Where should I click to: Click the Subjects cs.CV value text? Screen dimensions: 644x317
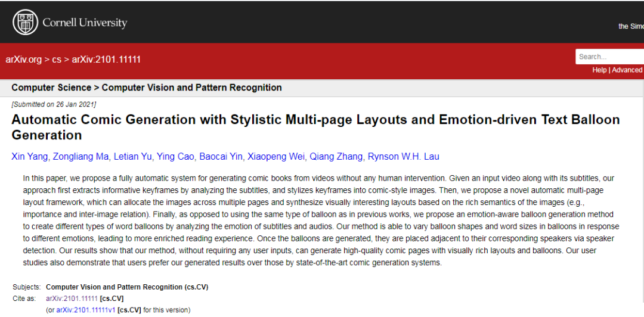click(127, 287)
